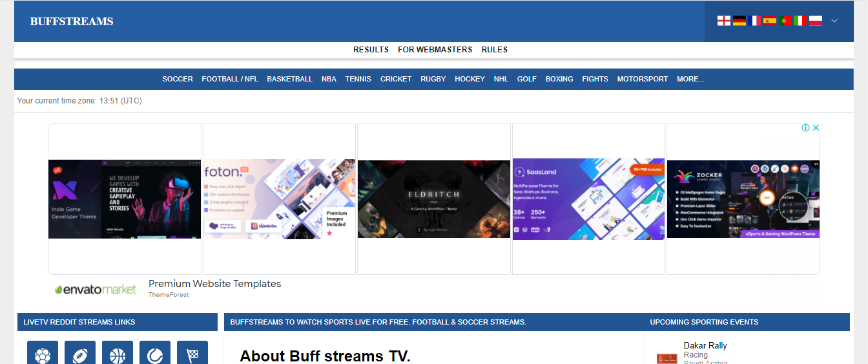Open the Dakar Rally event

coord(705,345)
